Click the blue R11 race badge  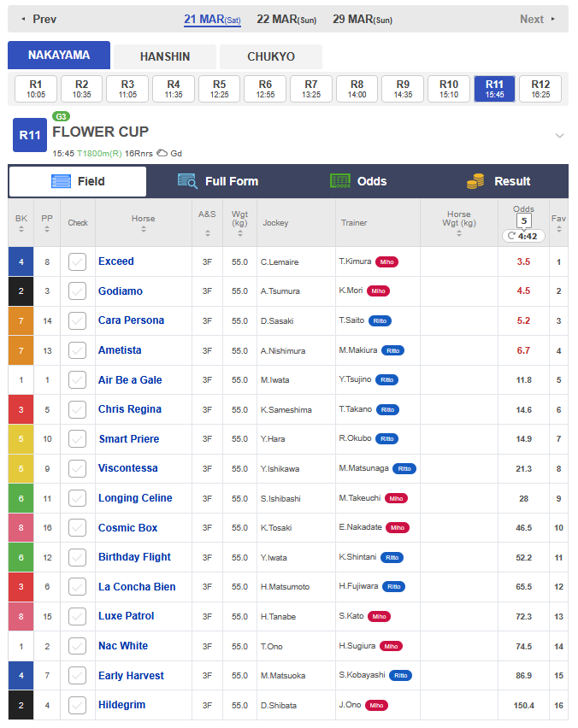[x=30, y=135]
